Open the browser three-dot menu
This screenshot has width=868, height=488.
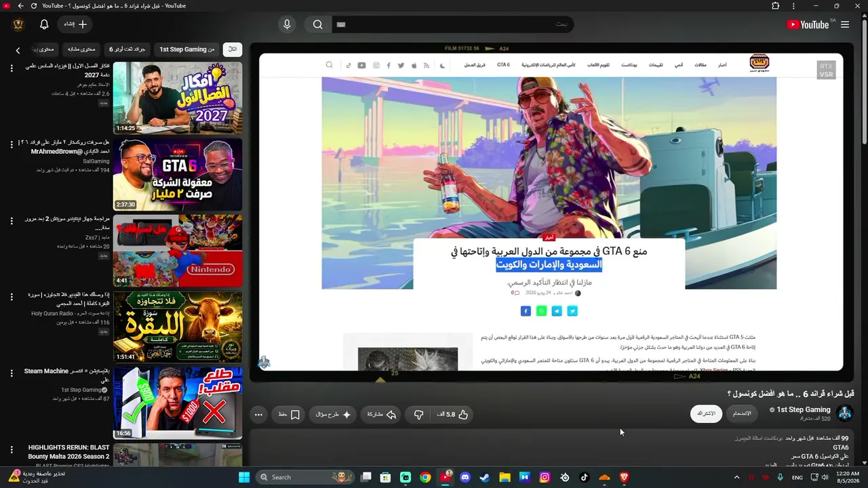pos(793,6)
